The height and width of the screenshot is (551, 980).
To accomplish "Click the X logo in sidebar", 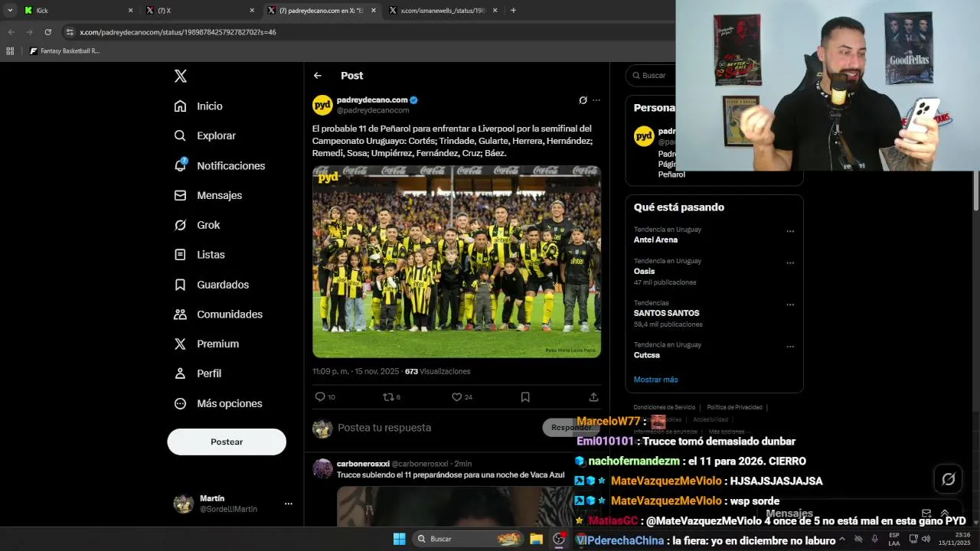I will coord(181,76).
